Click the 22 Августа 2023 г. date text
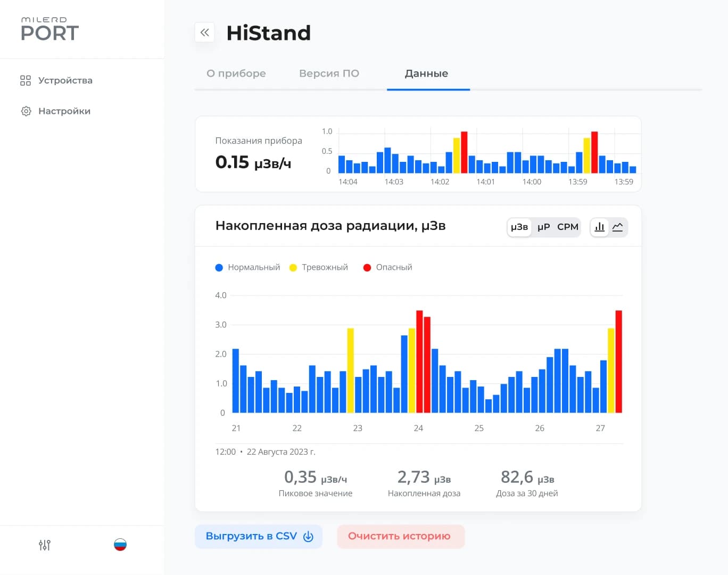The height and width of the screenshot is (575, 728). pyautogui.click(x=281, y=452)
